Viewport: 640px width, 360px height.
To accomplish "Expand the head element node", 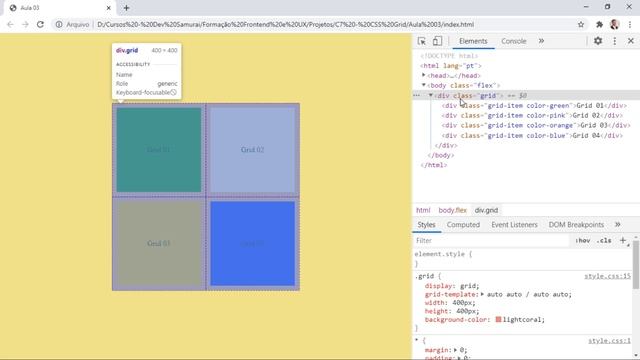I will click(x=424, y=75).
